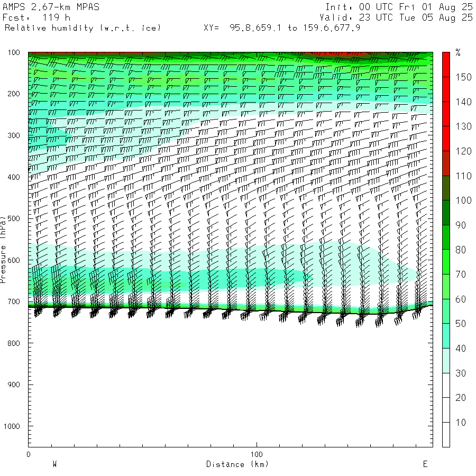Click the colorbar value 120
476x476 pixels.
463,151
